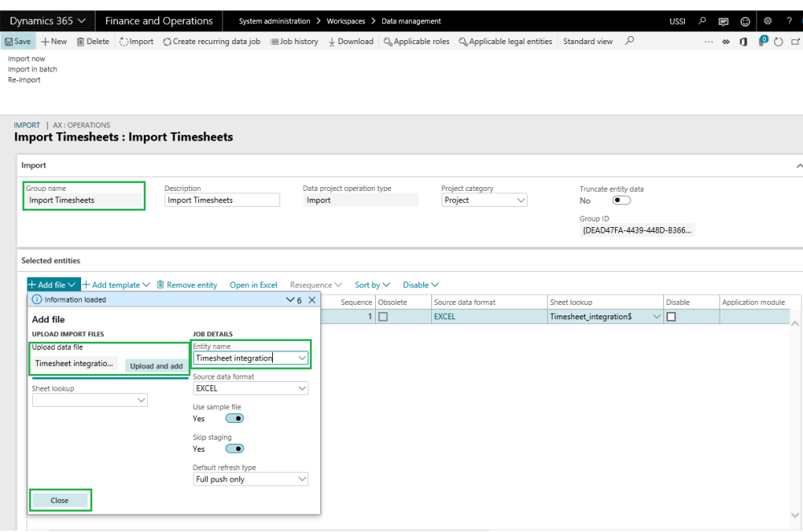
Task: Expand the Add template menu
Action: click(x=116, y=285)
